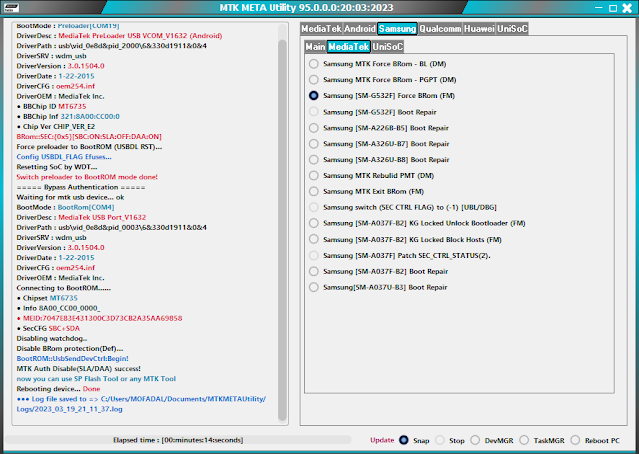Toggle the Snap radio button

point(403,440)
